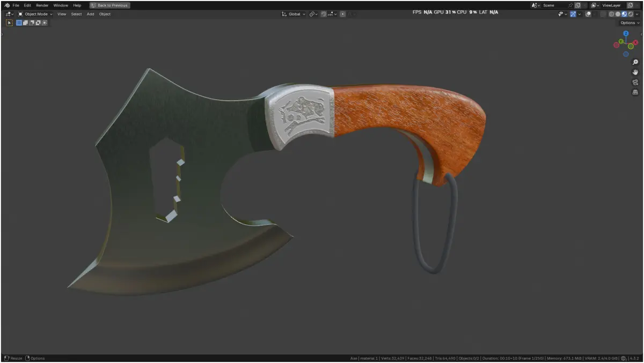Viewport: 644px width, 363px height.
Task: Open the Options dropdown
Action: click(x=629, y=23)
